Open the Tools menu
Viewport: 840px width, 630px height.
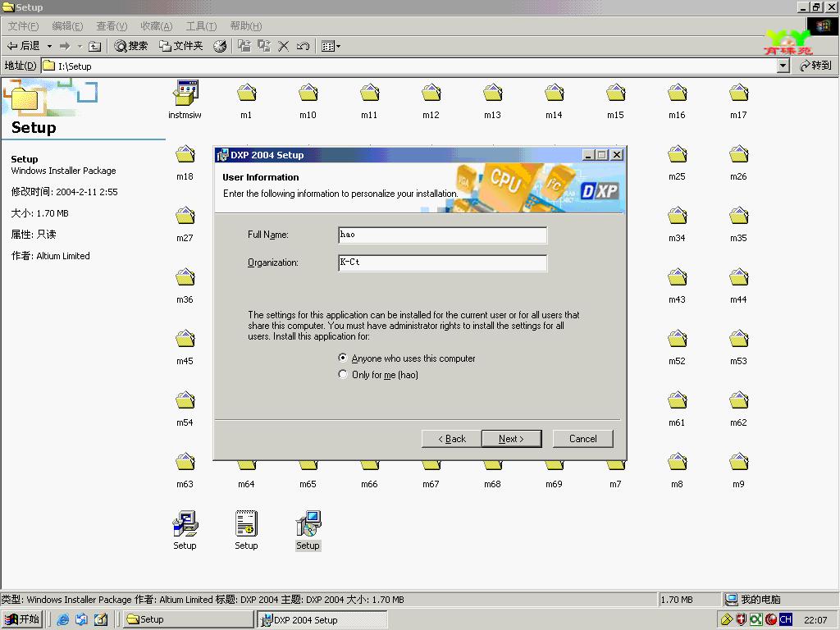point(201,26)
